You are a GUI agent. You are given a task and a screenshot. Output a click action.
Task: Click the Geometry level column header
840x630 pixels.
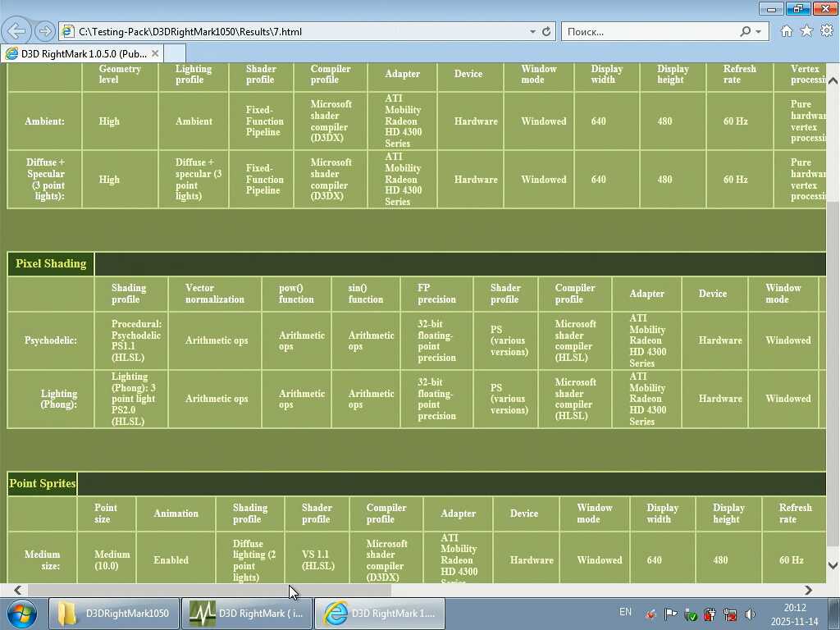[120, 74]
